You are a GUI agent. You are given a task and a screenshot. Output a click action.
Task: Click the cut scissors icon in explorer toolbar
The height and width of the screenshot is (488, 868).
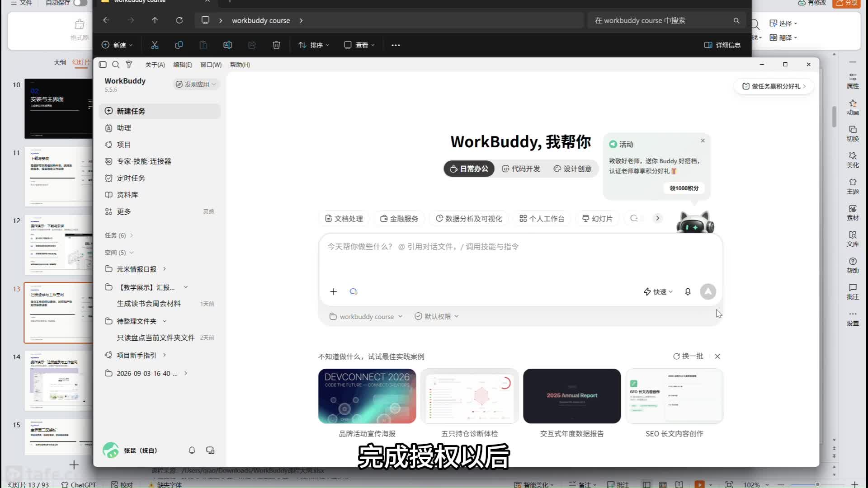tap(155, 45)
